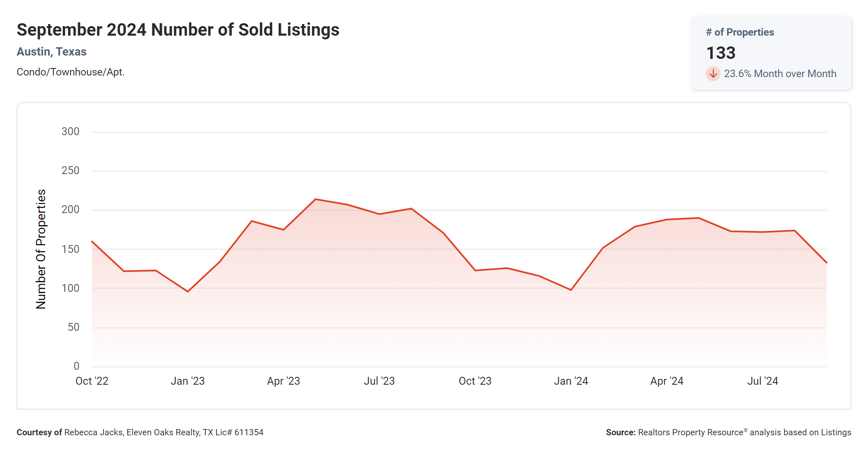Click the '# of Properties' card heading
Screen dimensions: 868x456
pos(740,32)
